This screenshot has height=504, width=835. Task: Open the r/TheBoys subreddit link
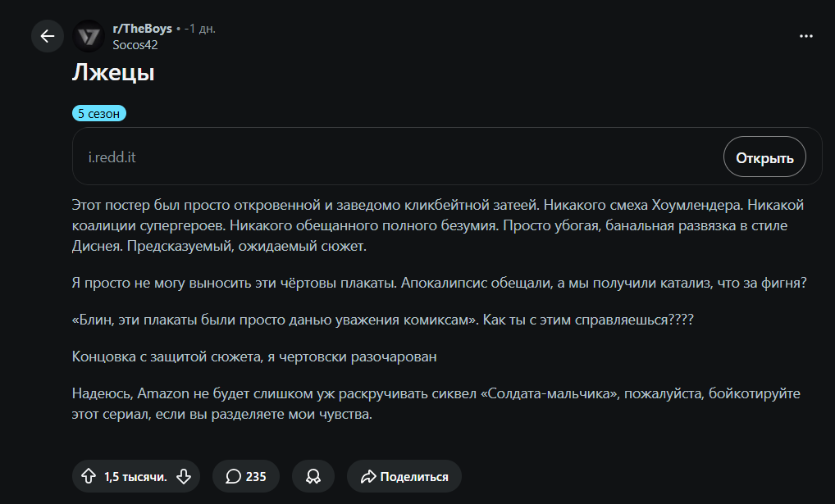(x=142, y=29)
